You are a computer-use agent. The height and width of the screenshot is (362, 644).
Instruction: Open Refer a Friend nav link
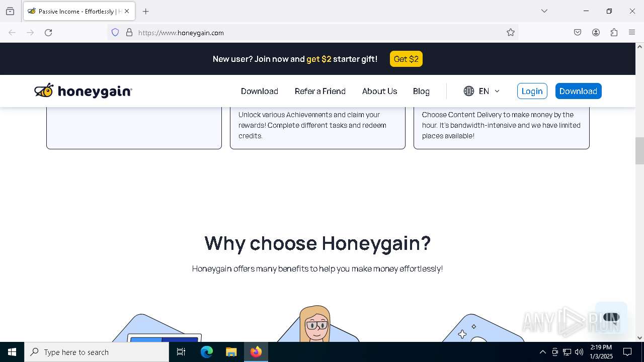(x=320, y=91)
